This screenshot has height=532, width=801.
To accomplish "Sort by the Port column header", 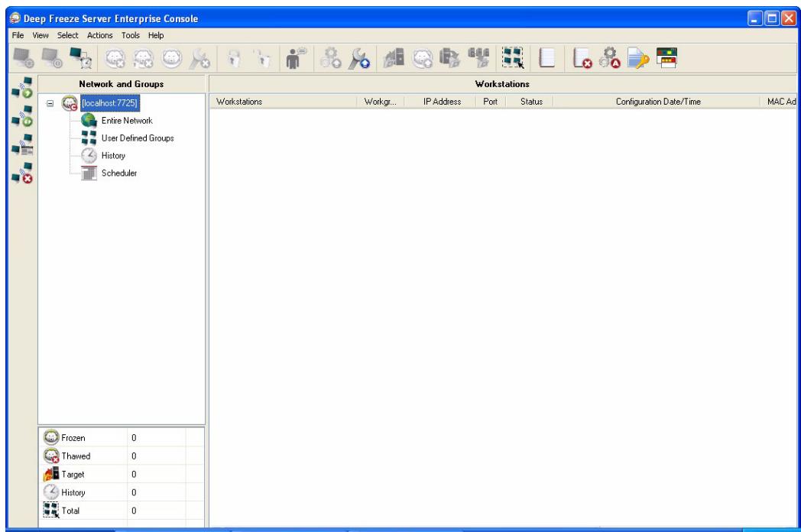I will point(491,102).
